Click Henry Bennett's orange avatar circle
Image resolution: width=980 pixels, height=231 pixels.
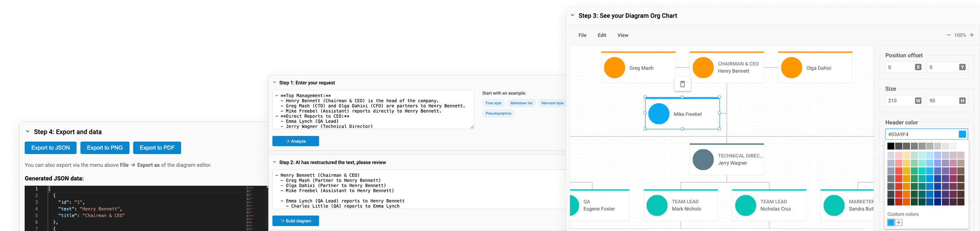point(703,67)
